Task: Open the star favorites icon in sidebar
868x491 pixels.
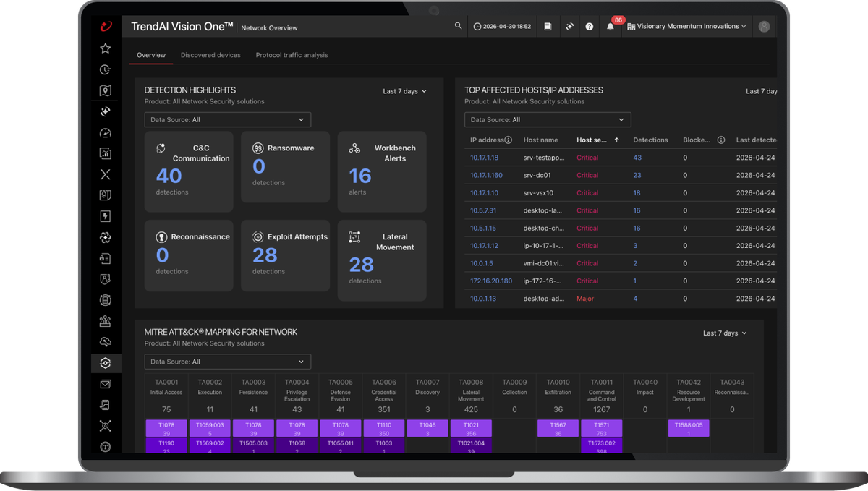Action: point(106,48)
